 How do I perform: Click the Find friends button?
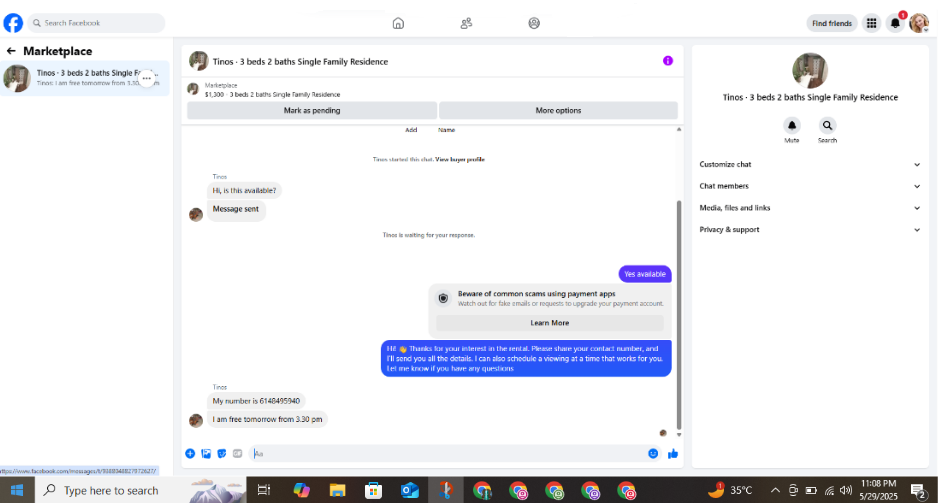pyautogui.click(x=832, y=23)
